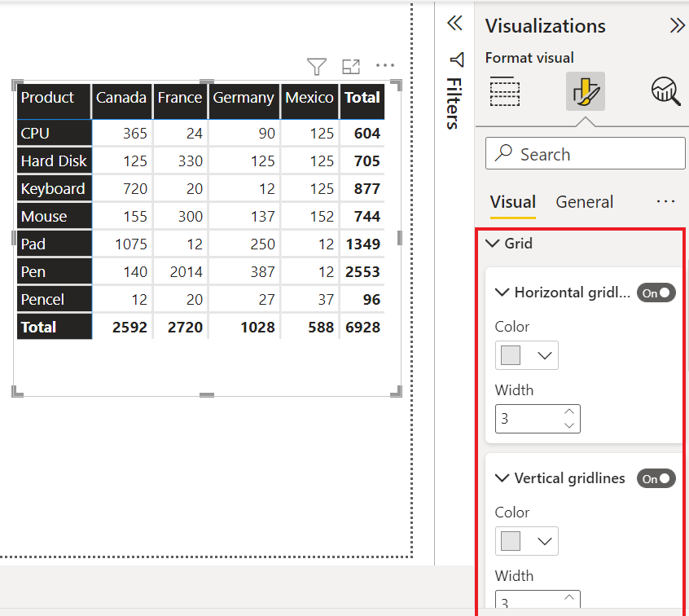Open Vertical gridlines color dropdown
Screen dimensions: 689x616
pyautogui.click(x=526, y=541)
